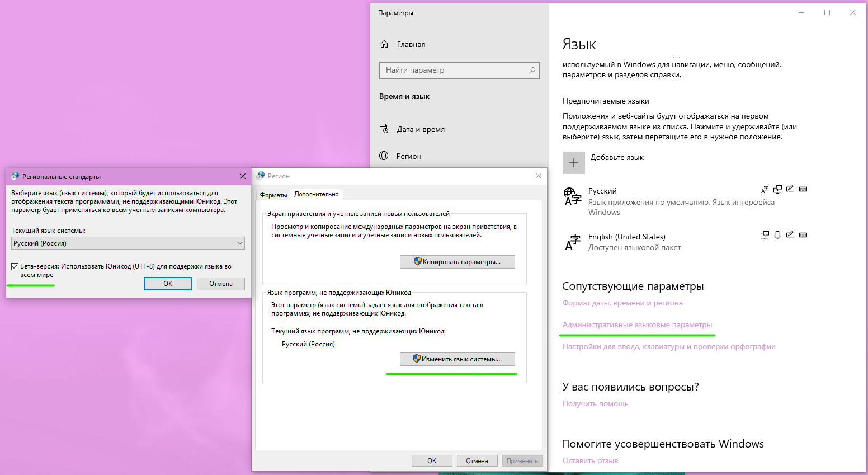Minimize the Параметры window
The width and height of the screenshot is (868, 475).
[x=801, y=12]
